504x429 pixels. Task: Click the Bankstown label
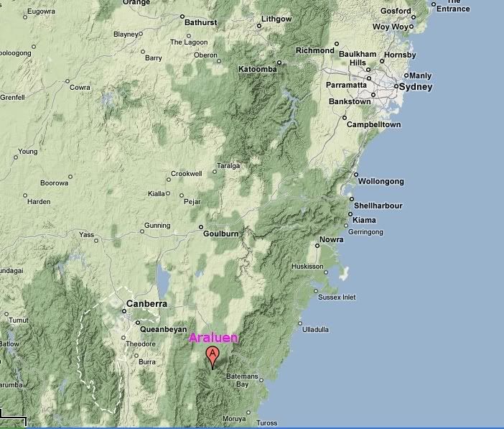(350, 102)
